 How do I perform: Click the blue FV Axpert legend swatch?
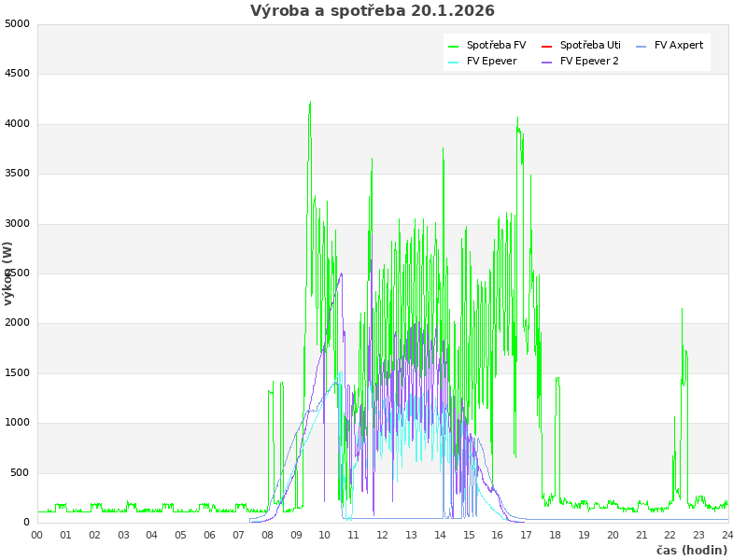pyautogui.click(x=641, y=46)
